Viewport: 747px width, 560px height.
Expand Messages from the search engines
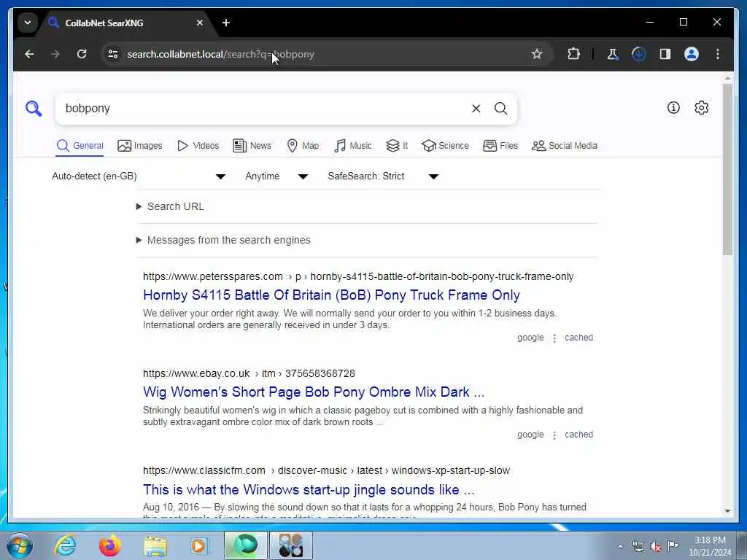click(x=223, y=240)
